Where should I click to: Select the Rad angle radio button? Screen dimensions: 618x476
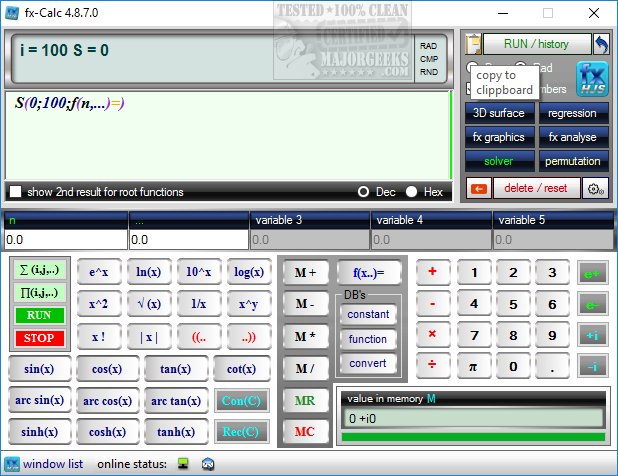[520, 67]
